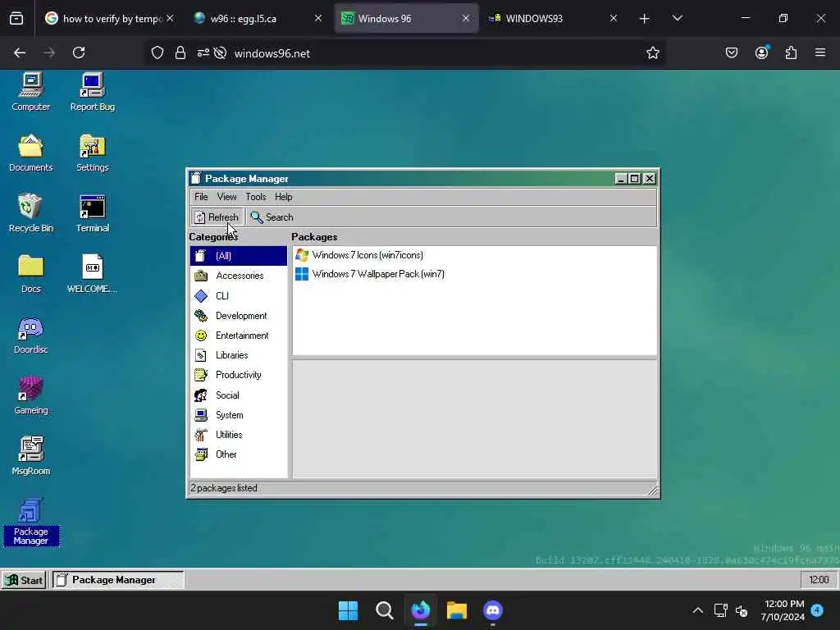Open the MsgRoom desktop shortcut
Viewport: 840px width, 630px height.
point(31,455)
